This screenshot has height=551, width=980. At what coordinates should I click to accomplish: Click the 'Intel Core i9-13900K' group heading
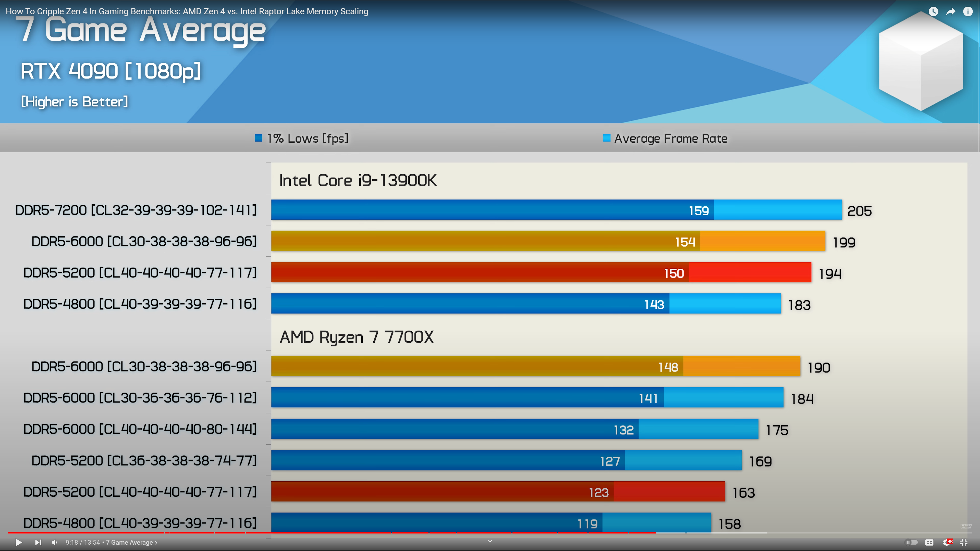pos(358,180)
